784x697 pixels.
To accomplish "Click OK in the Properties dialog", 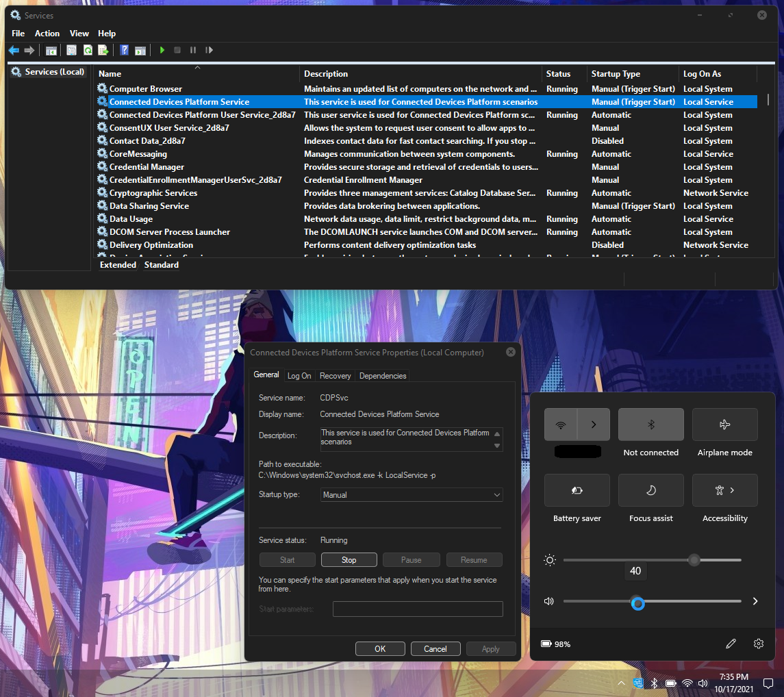I will (380, 648).
